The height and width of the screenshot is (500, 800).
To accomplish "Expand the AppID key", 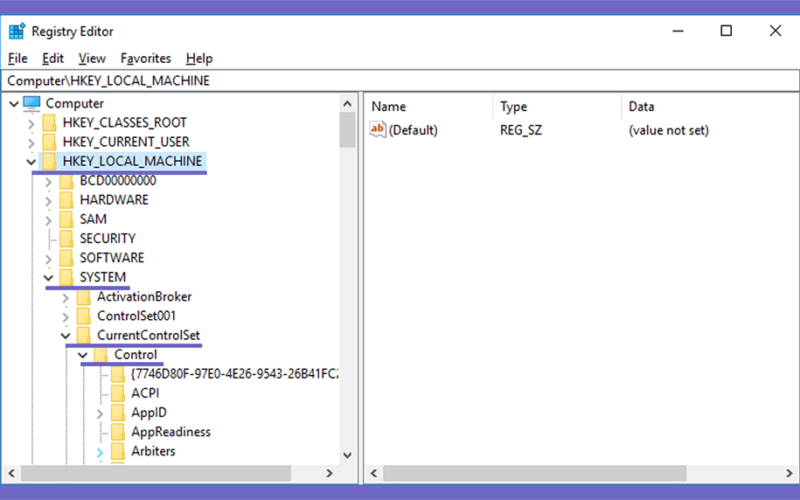I will [x=100, y=414].
